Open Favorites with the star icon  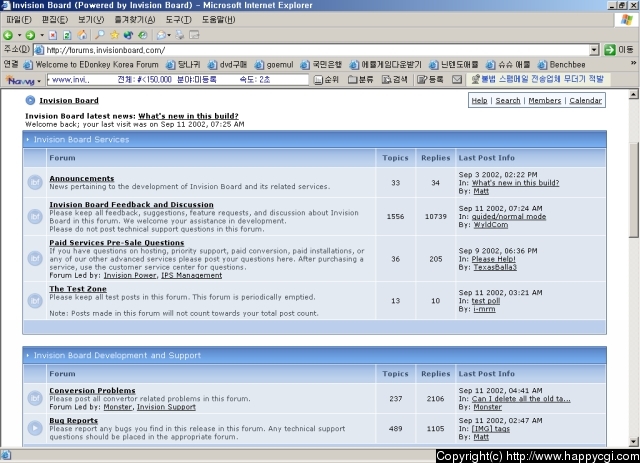114,35
